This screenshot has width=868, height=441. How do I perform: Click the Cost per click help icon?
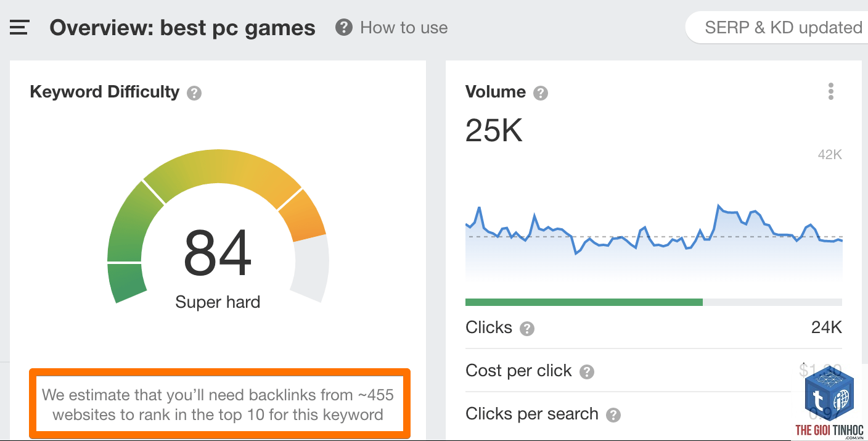point(587,372)
